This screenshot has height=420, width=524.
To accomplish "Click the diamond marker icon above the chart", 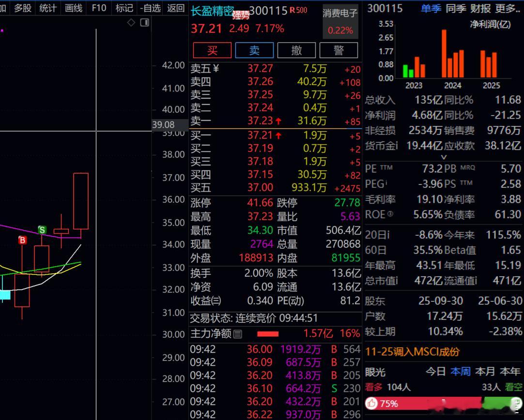I will (x=131, y=22).
